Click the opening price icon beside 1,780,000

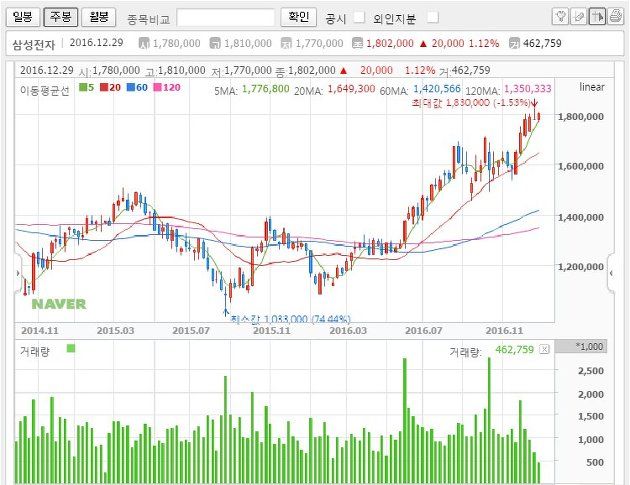pos(143,43)
